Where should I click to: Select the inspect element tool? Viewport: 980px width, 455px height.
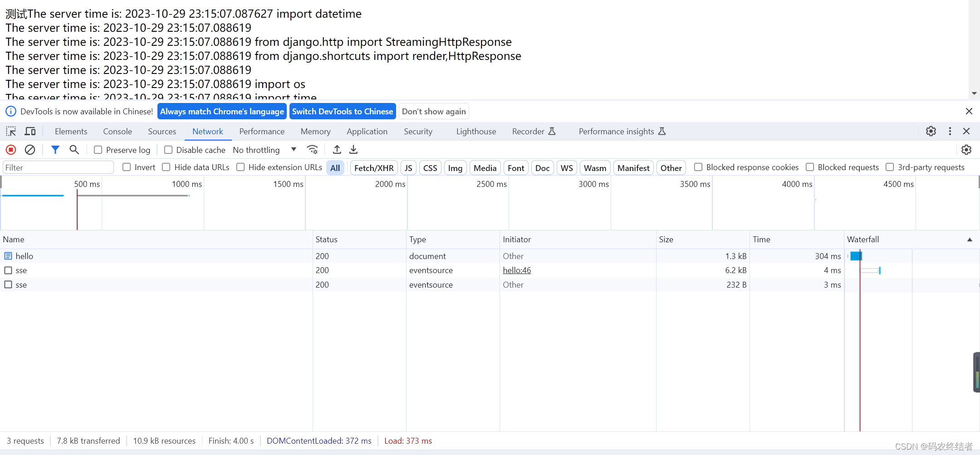(10, 131)
